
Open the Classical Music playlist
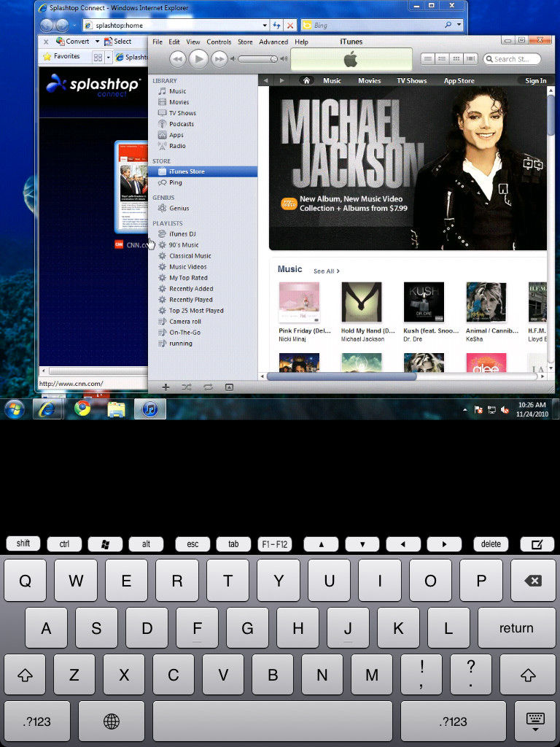tap(190, 256)
